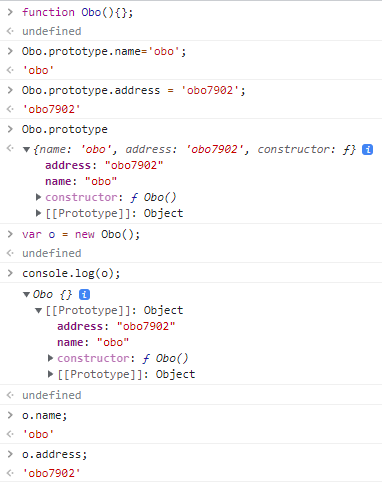The height and width of the screenshot is (483, 382).
Task: Collapse the expanded Obo.prototype object preview
Action: tap(26, 150)
